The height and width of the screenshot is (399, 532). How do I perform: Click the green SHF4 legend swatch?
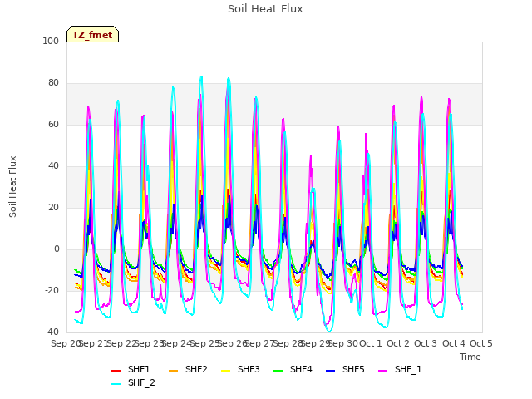tap(278, 371)
